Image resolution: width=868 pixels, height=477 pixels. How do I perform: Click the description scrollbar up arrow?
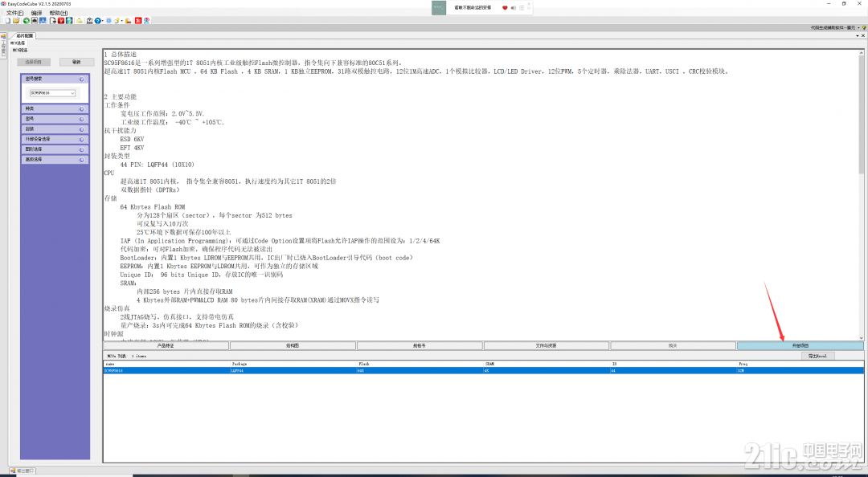[862, 53]
